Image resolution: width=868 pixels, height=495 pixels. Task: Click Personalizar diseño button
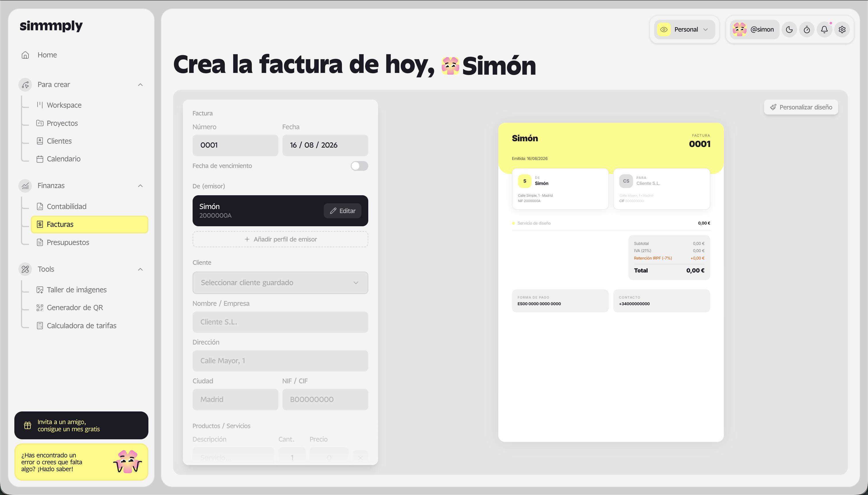(801, 107)
